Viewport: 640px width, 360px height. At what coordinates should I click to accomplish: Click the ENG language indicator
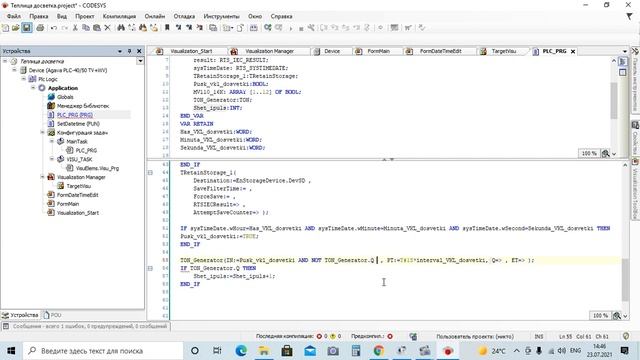576,351
